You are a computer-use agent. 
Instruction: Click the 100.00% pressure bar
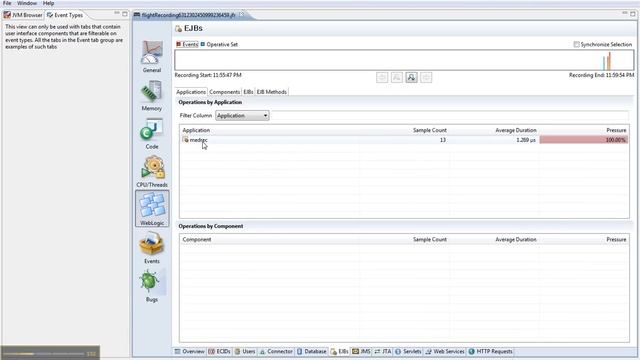click(584, 140)
